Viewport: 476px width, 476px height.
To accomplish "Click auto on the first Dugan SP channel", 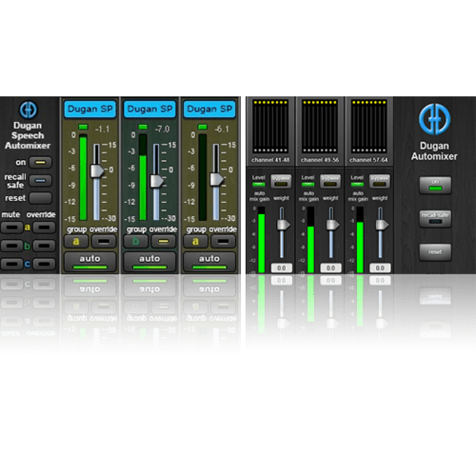I will pyautogui.click(x=90, y=260).
